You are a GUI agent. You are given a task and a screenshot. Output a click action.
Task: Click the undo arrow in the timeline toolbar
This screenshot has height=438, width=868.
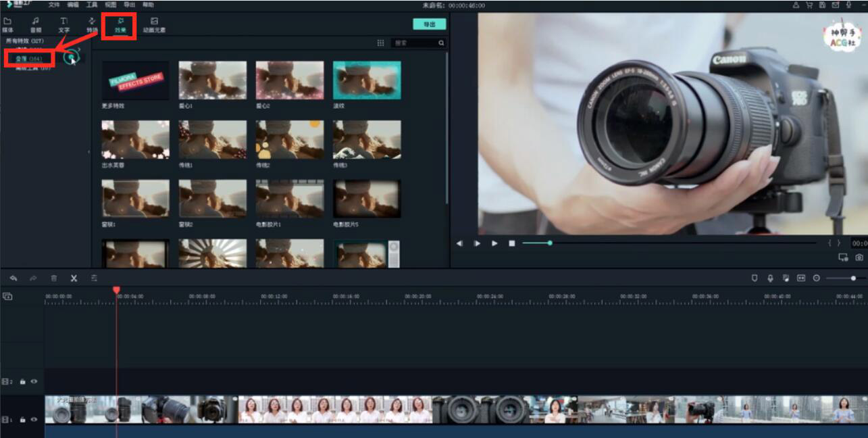coord(13,278)
